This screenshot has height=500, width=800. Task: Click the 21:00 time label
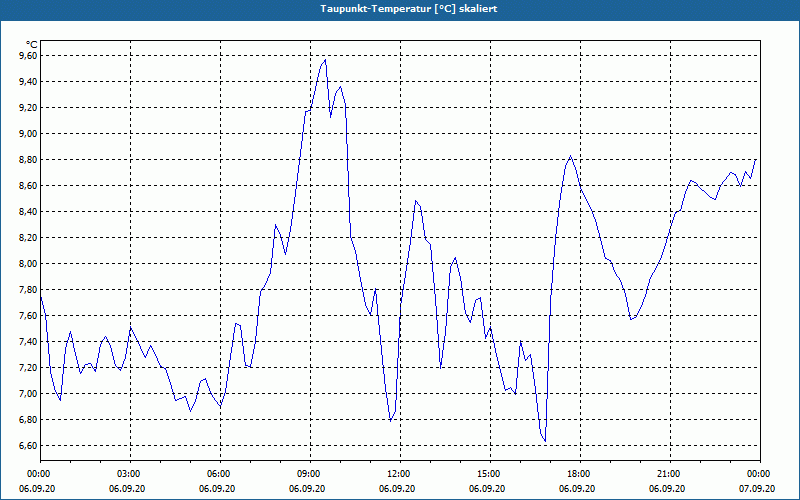670,474
